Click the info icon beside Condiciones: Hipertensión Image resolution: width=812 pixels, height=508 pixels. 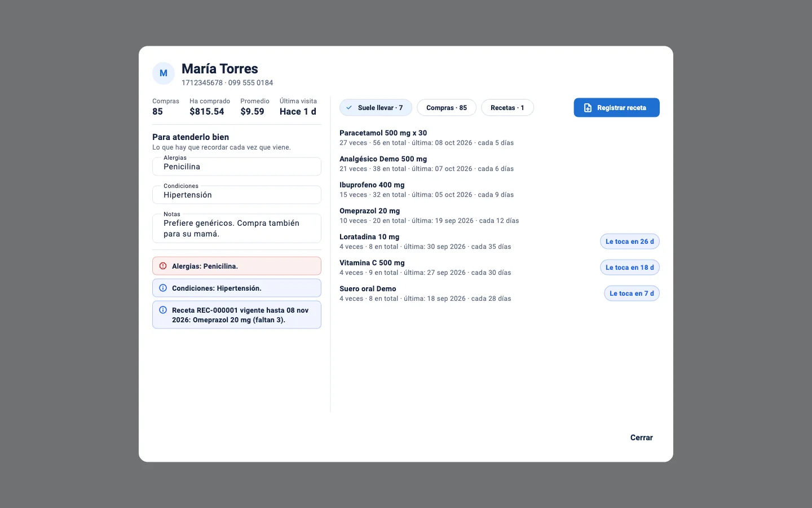[x=163, y=288]
